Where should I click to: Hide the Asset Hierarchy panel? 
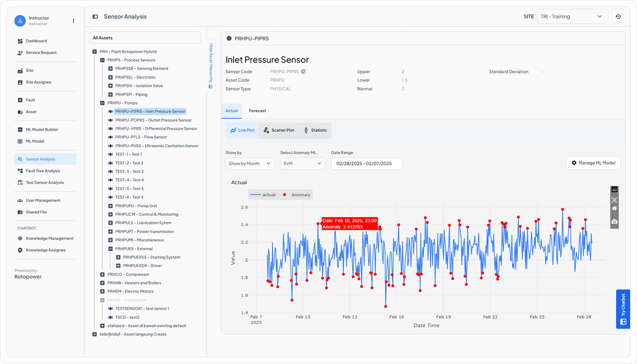(x=211, y=66)
